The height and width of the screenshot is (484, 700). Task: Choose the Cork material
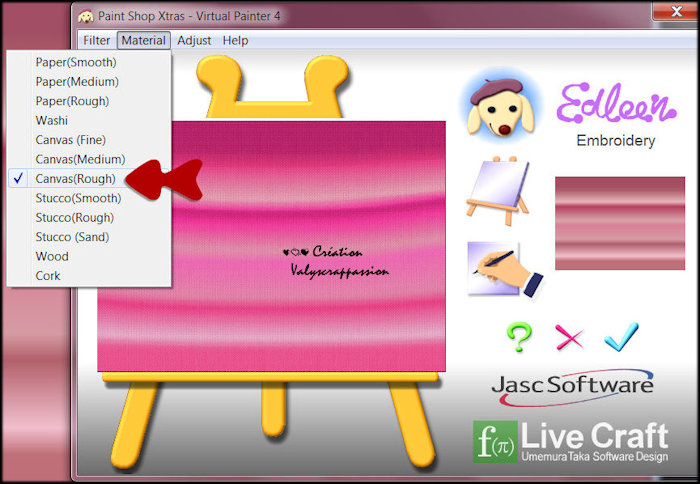[89, 276]
